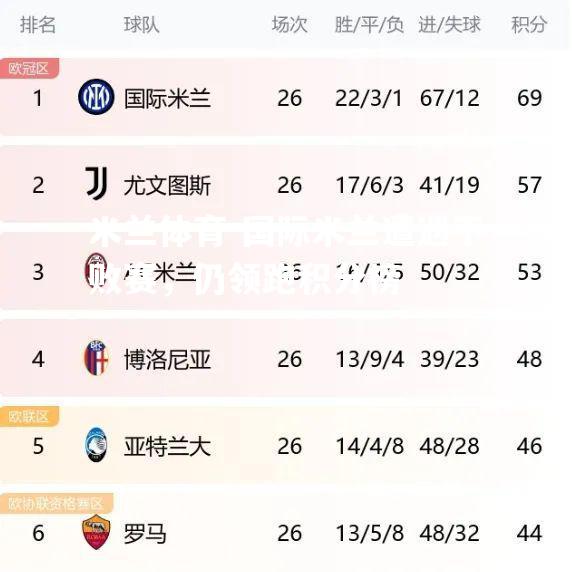This screenshot has height=572, width=572.
Task: Sort by the 场次 column header
Action: coord(290,25)
